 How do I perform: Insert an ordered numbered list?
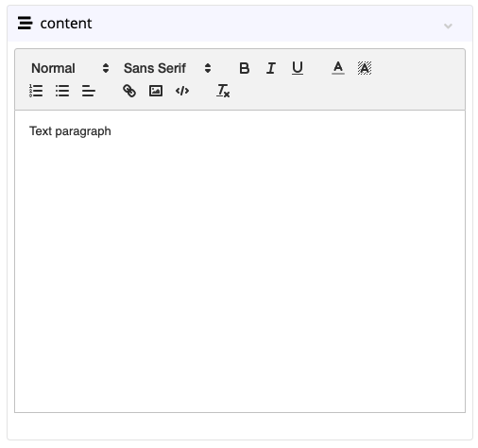coord(36,91)
